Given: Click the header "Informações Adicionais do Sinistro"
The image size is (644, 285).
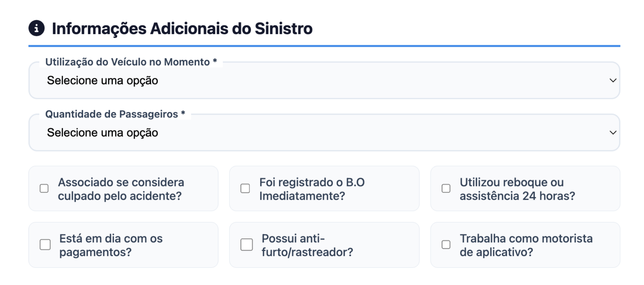Looking at the screenshot, I should tap(181, 30).
